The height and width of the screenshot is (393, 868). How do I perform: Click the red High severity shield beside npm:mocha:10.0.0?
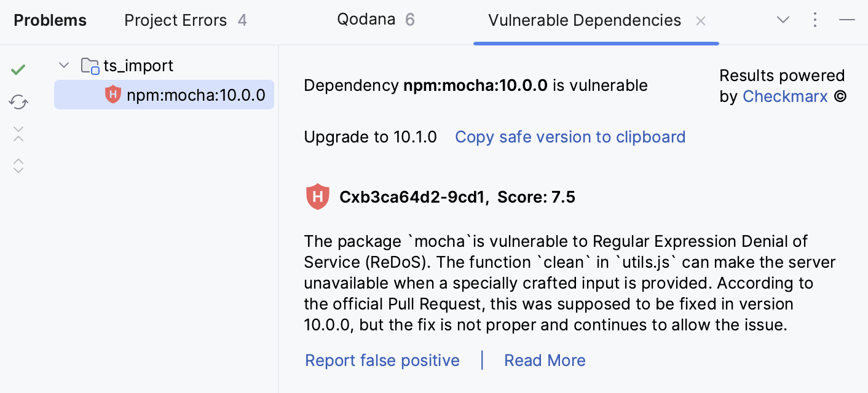[112, 95]
